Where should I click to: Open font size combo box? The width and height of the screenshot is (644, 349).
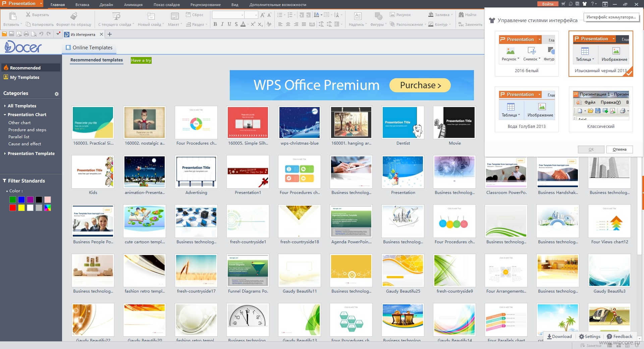coord(251,15)
